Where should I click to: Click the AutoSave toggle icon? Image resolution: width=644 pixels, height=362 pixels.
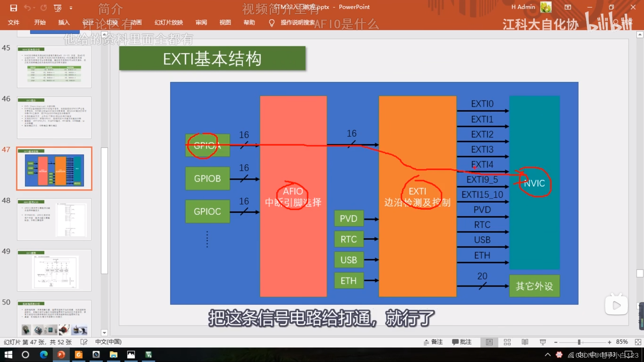tap(14, 7)
